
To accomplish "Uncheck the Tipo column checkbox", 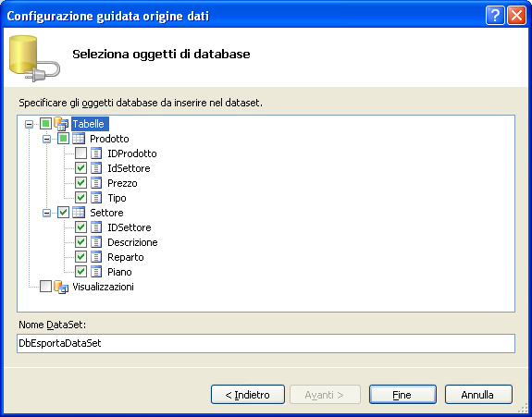I will click(x=80, y=198).
